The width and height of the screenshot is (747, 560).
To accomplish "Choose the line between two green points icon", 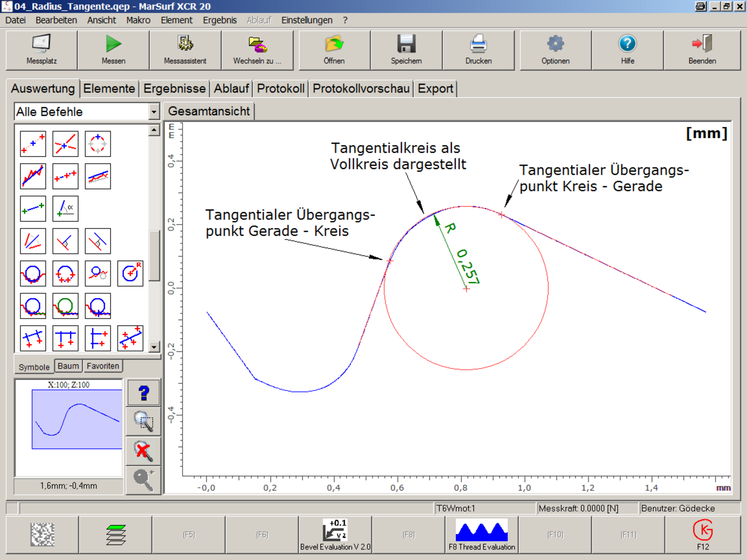I will point(33,209).
